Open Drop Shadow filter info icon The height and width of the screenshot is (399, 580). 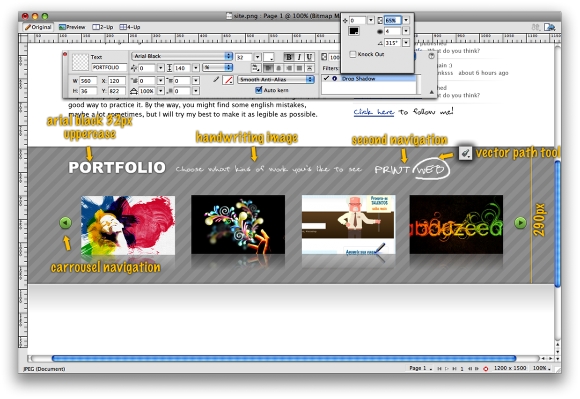point(334,79)
